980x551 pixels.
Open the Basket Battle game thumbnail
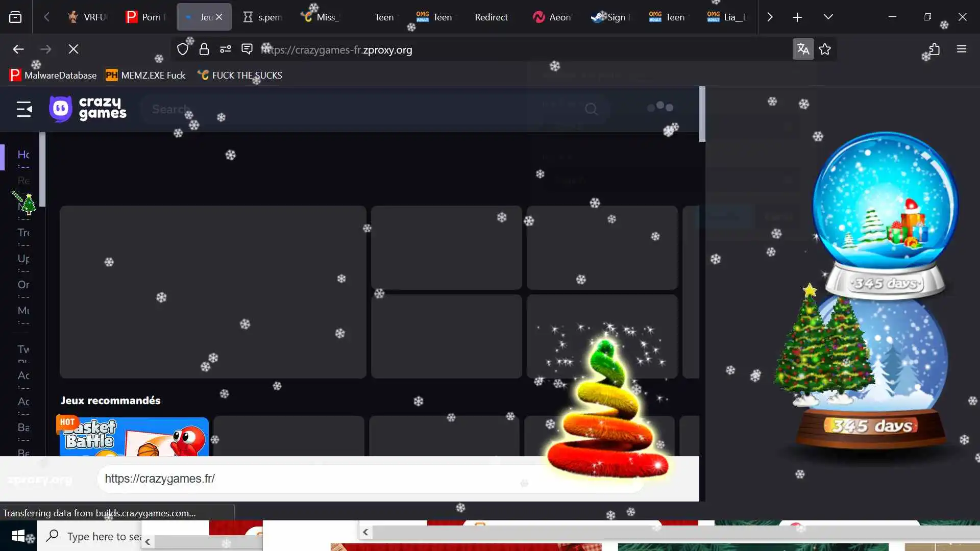coord(134,437)
